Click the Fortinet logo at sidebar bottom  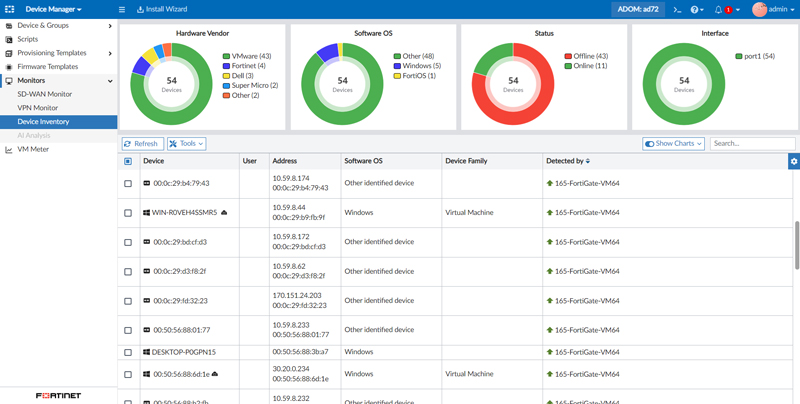tap(59, 396)
